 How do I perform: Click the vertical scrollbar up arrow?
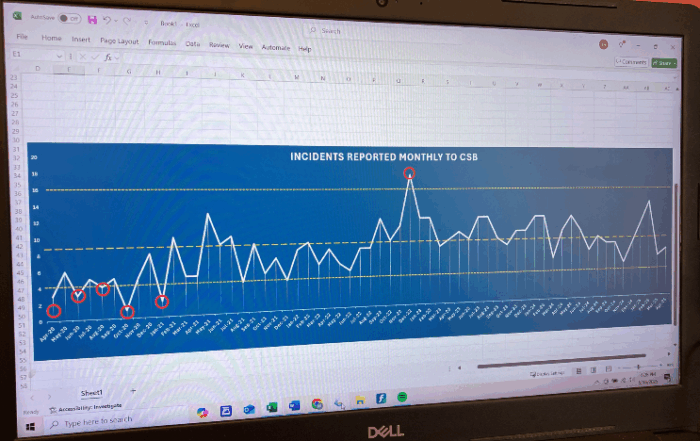click(x=678, y=90)
